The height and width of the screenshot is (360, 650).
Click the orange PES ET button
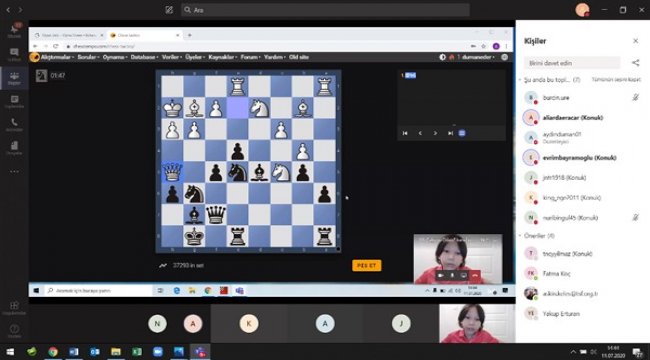[x=366, y=265]
